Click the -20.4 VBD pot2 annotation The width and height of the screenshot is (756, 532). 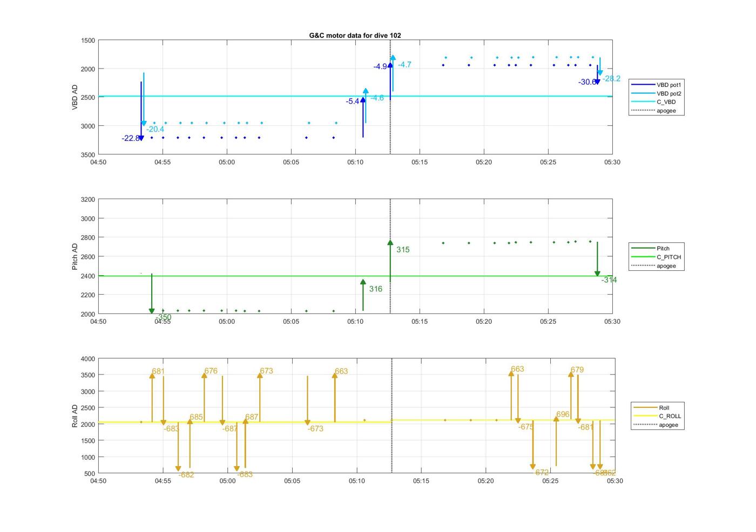(155, 129)
